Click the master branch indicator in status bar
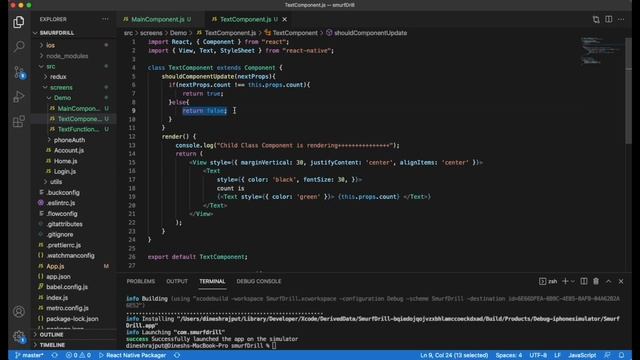Image resolution: width=640 pixels, height=360 pixels. tap(29, 355)
